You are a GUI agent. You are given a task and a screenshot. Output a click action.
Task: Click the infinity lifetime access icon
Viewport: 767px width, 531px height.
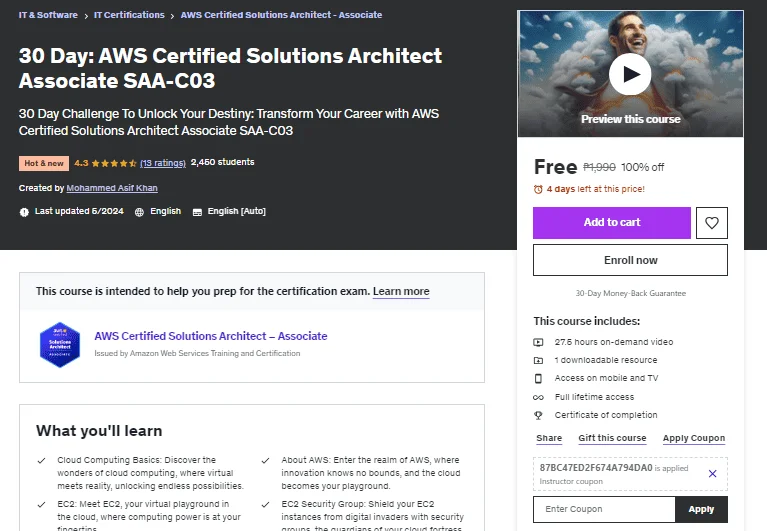pyautogui.click(x=538, y=397)
